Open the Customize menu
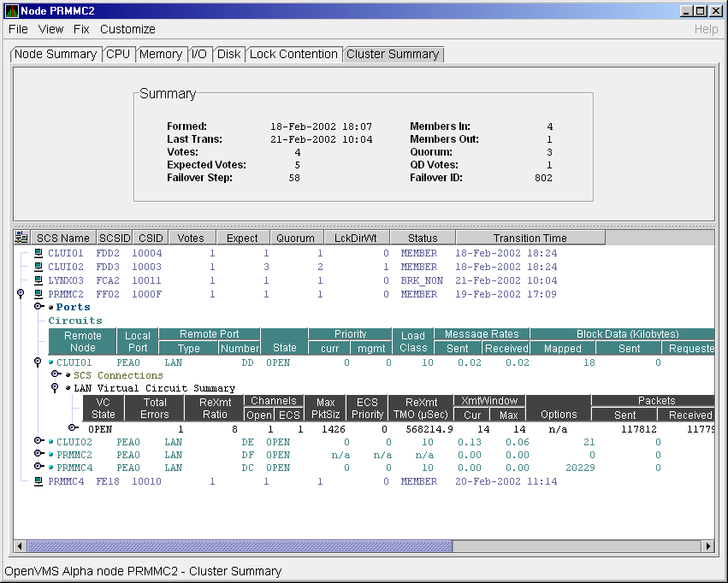728x583 pixels. [x=127, y=29]
